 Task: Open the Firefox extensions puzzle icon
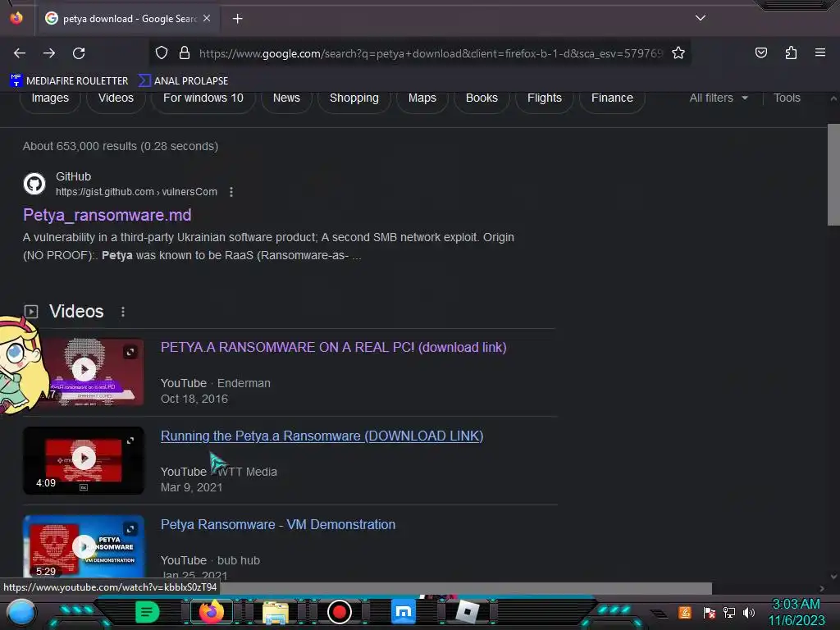(x=791, y=52)
